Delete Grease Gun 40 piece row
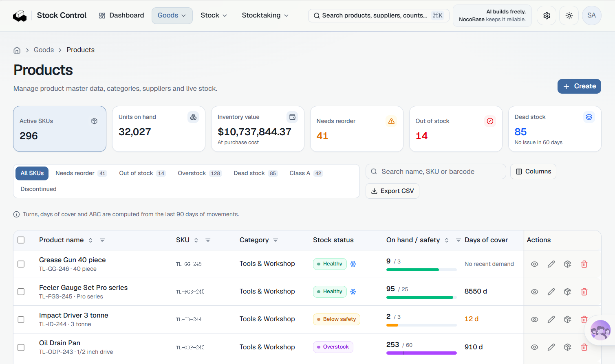 [584, 264]
